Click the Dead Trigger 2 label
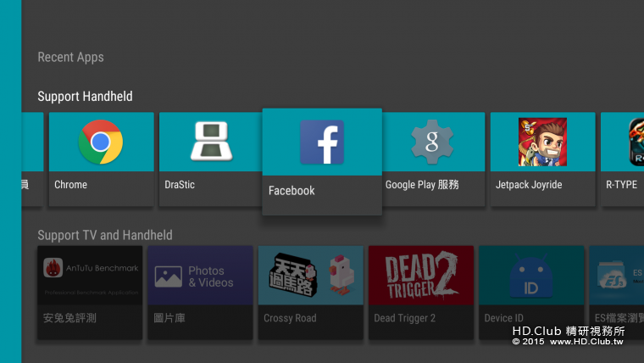 coord(404,318)
